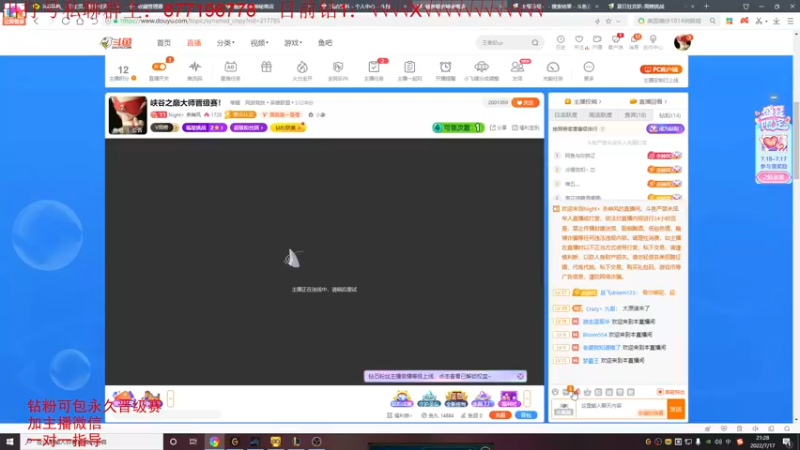
Task: Switch to the 日活跃度 tab
Action: [566, 115]
